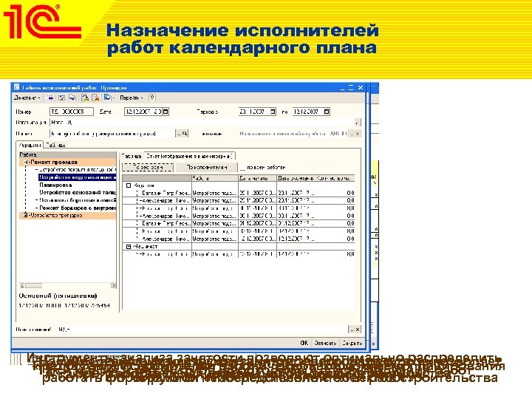
Task: Select Устройство оснований work tree row
Action: (x=78, y=192)
